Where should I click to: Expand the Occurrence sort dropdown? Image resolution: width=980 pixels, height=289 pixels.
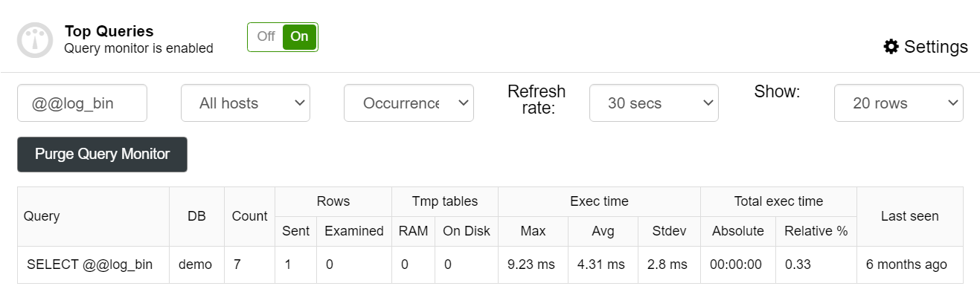pos(409,103)
